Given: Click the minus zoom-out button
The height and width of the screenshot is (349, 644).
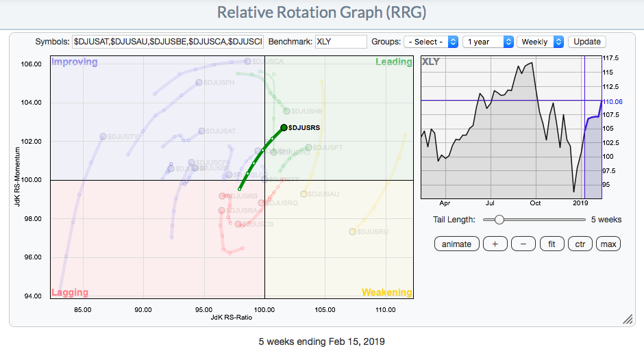Looking at the screenshot, I should point(523,244).
